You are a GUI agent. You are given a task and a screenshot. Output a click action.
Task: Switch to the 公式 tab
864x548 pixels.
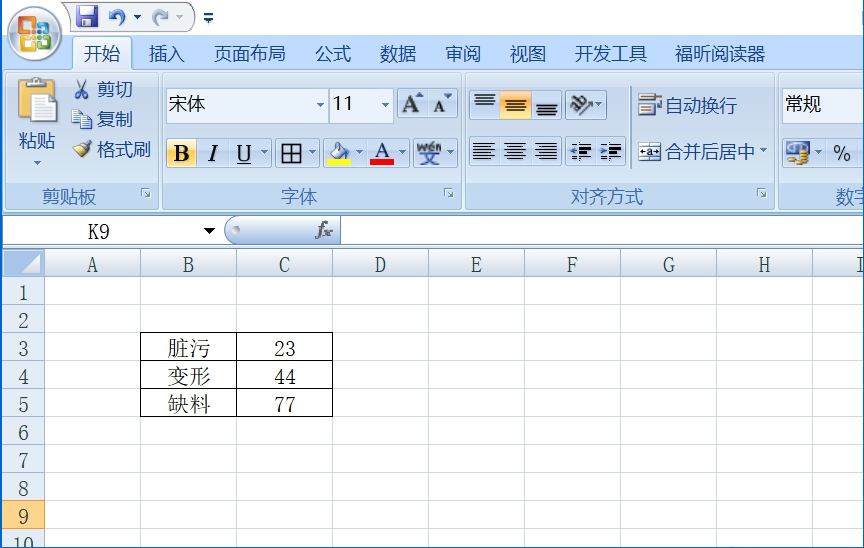333,54
